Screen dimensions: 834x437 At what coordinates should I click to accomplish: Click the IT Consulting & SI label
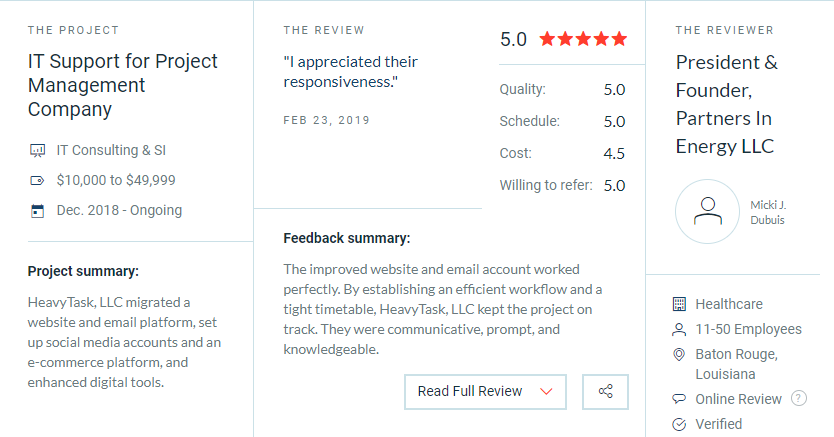click(x=111, y=150)
